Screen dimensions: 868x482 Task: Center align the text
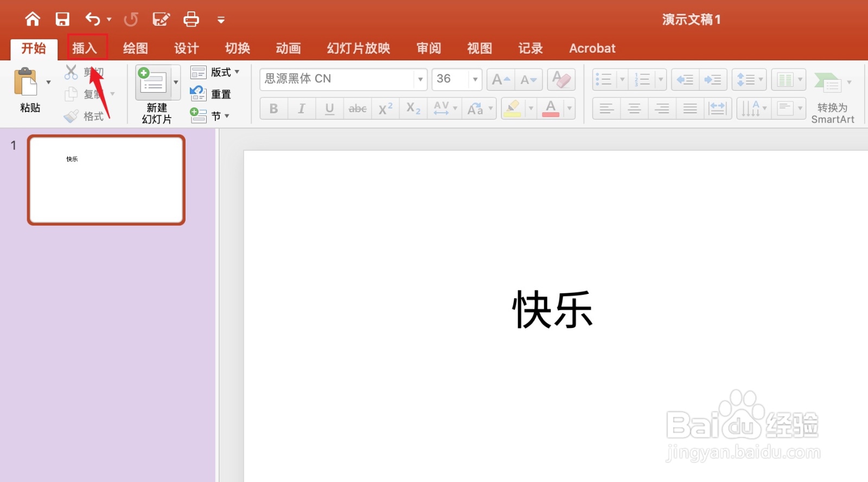(x=634, y=108)
